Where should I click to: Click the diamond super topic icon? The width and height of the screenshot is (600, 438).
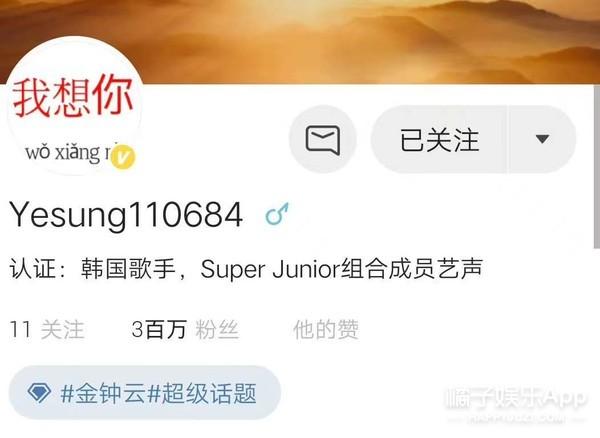click(x=39, y=393)
